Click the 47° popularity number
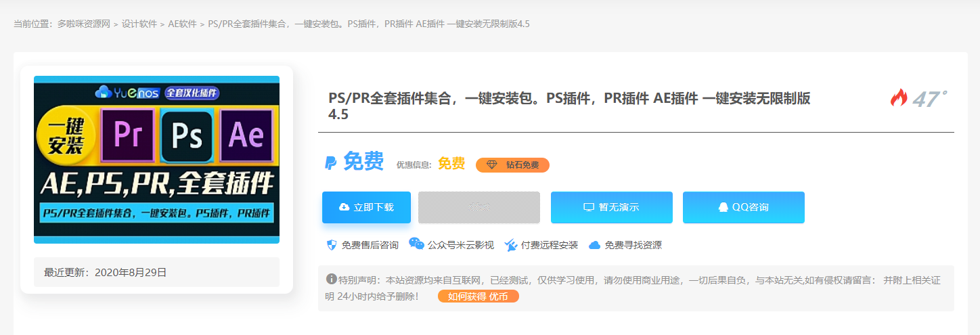The image size is (980, 335). (x=929, y=99)
